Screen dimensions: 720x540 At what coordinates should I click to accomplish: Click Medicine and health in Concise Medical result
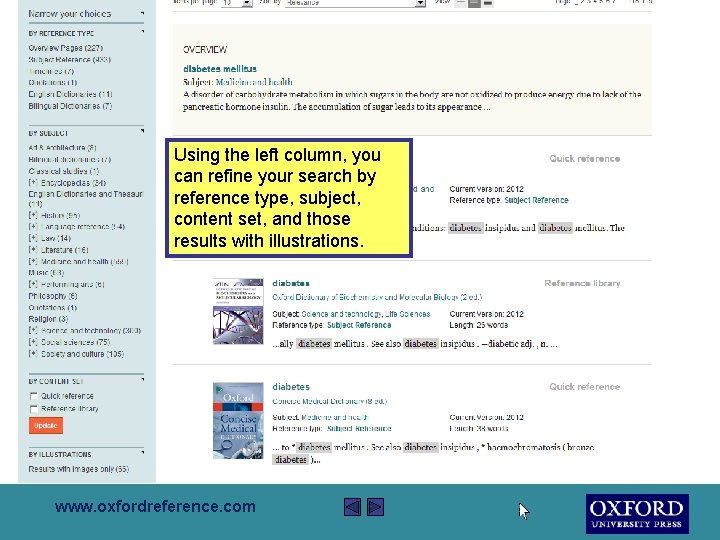(x=334, y=417)
